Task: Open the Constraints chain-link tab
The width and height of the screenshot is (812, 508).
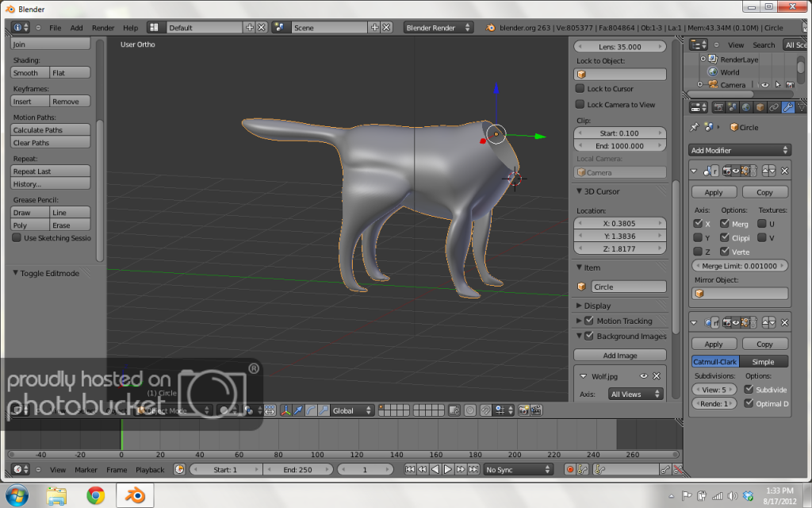Action: tap(774, 107)
